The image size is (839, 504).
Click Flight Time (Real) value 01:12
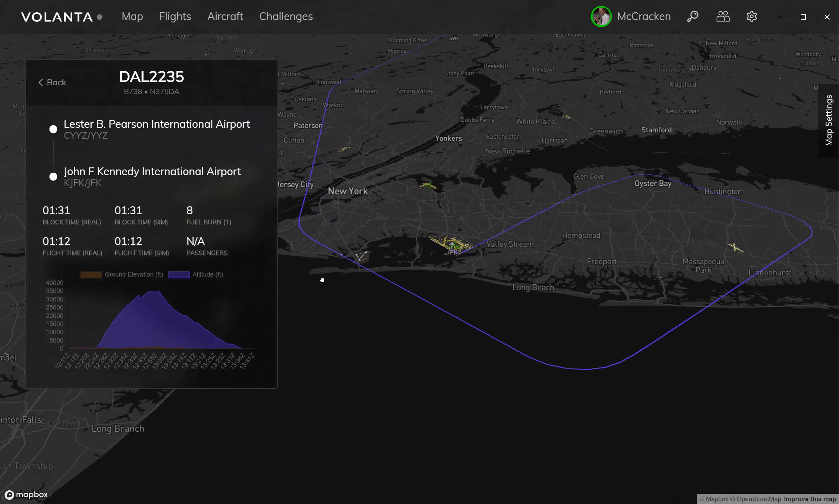coord(56,241)
